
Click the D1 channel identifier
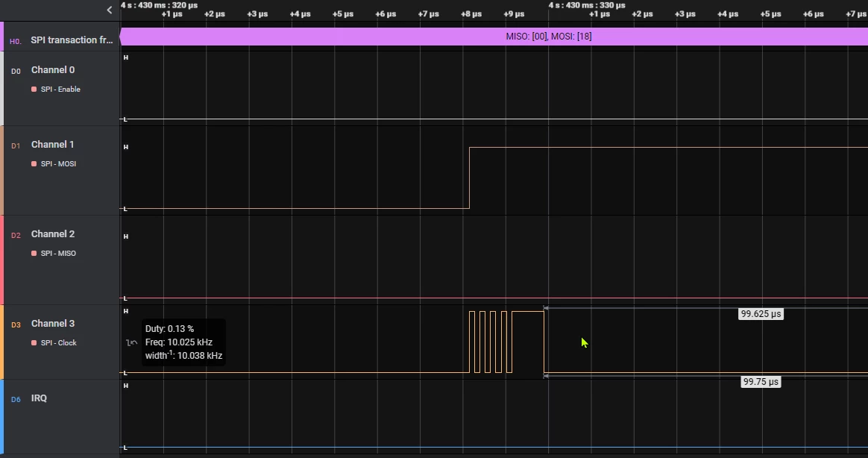pyautogui.click(x=16, y=146)
